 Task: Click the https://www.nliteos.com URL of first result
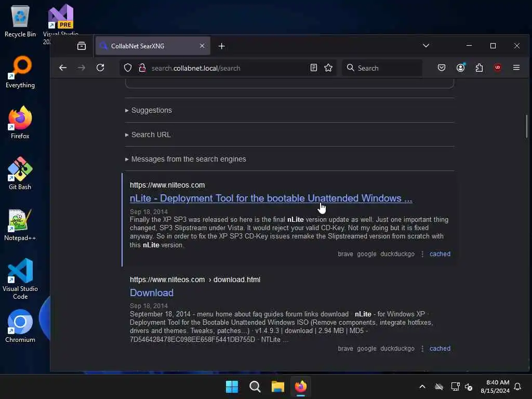tap(167, 185)
